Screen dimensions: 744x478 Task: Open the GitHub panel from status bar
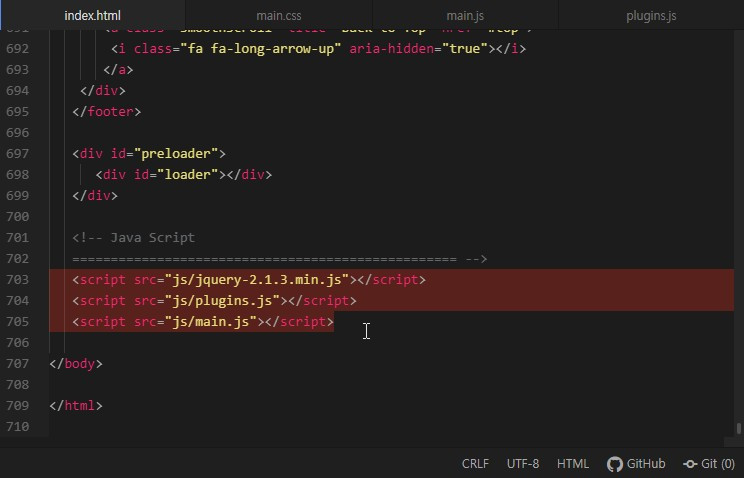click(636, 463)
